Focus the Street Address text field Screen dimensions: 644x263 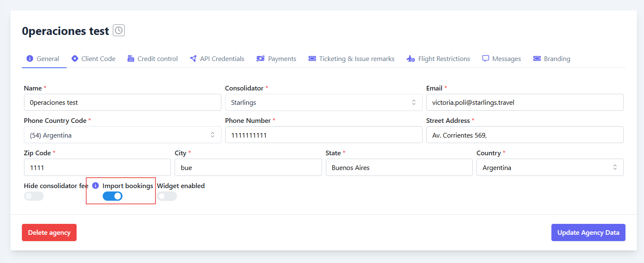(x=524, y=135)
